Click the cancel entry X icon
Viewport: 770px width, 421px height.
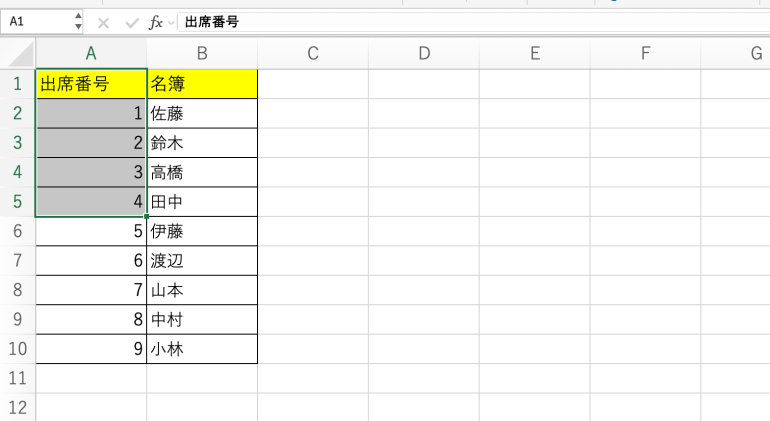tap(103, 21)
